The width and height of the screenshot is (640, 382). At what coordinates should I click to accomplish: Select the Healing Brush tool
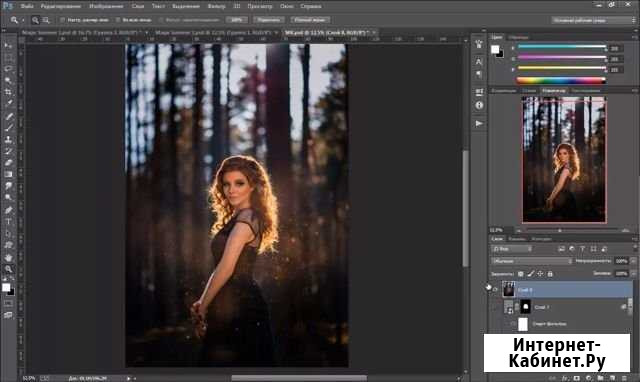[x=8, y=117]
